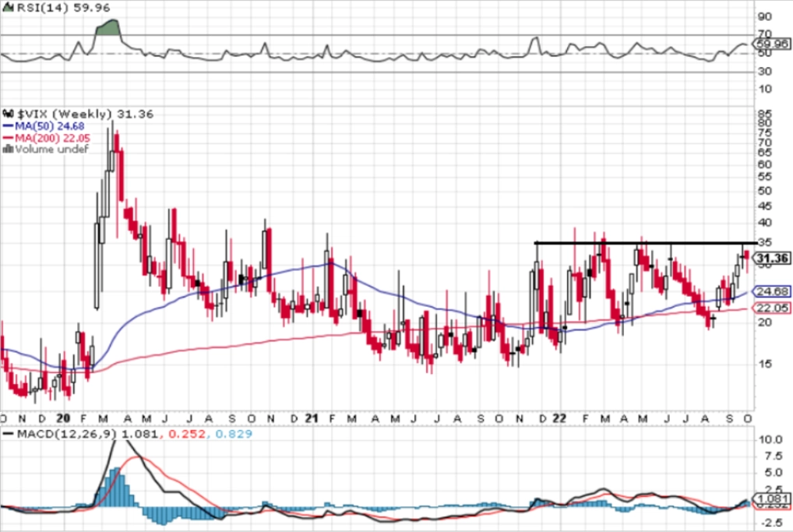Click the black horizontal resistance line at 35
Image resolution: width=793 pixels, height=532 pixels.
(646, 243)
